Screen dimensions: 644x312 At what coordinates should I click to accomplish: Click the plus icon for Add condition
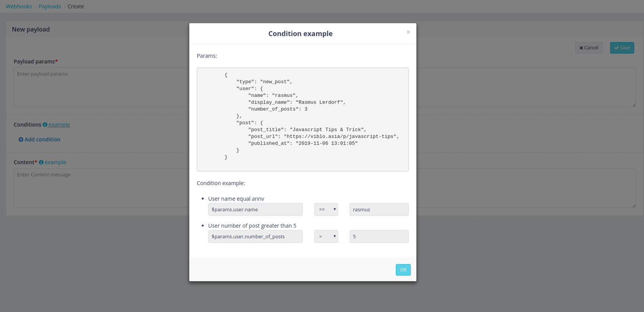21,140
